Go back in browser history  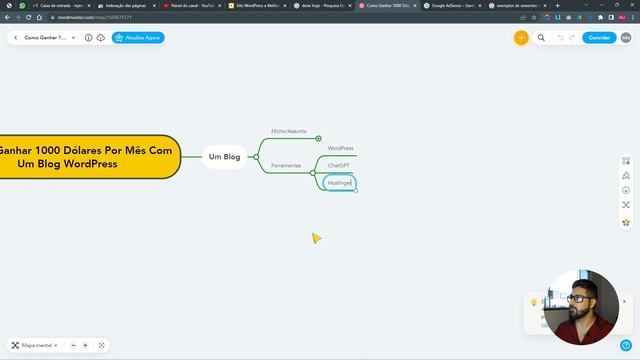point(7,18)
